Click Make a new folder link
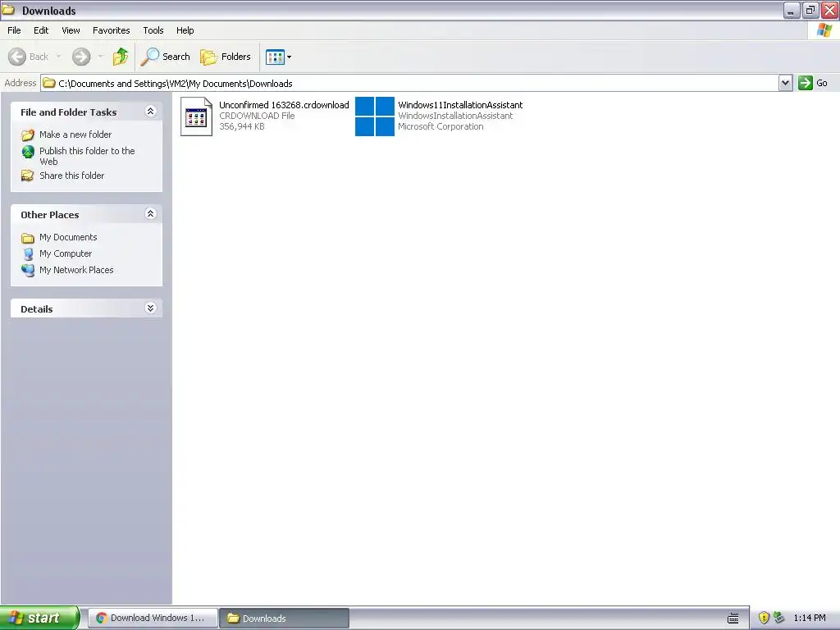 (75, 135)
